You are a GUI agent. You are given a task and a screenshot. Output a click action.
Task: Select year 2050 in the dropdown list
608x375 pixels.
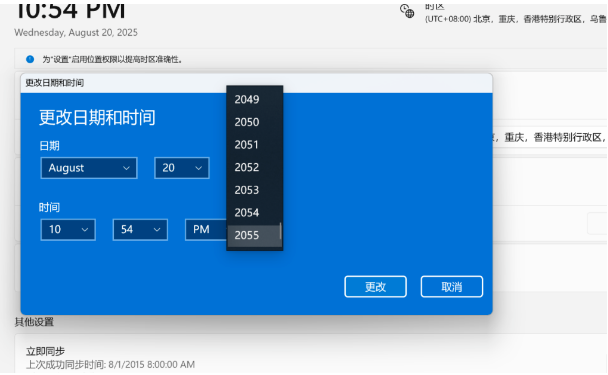click(x=254, y=122)
